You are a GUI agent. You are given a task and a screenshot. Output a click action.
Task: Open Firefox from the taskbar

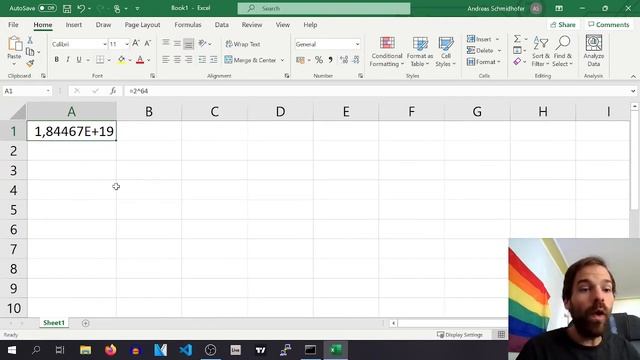[x=110, y=350]
